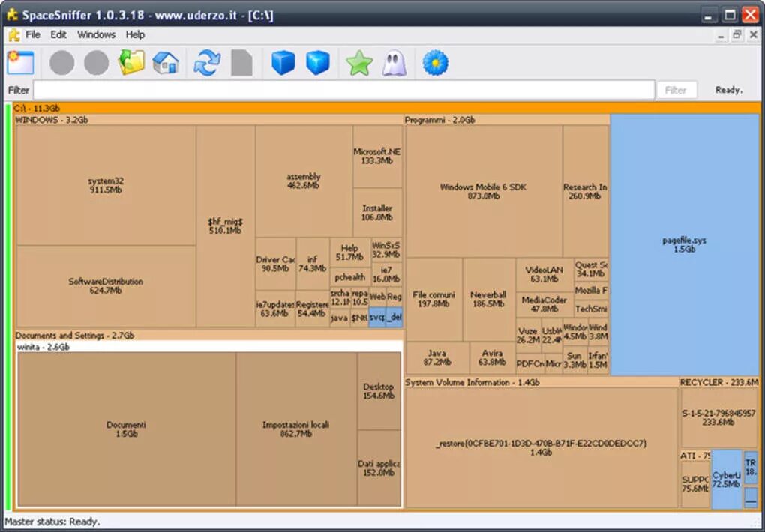Restore the inner document window button
Viewport: 765px width, 532px height.
pyautogui.click(x=736, y=34)
